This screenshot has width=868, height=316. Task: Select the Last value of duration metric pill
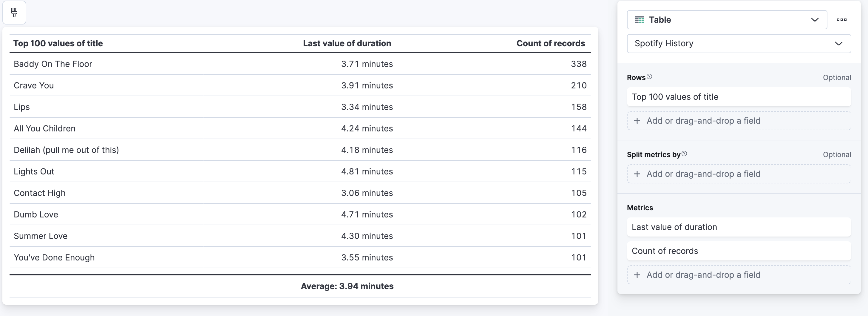739,227
